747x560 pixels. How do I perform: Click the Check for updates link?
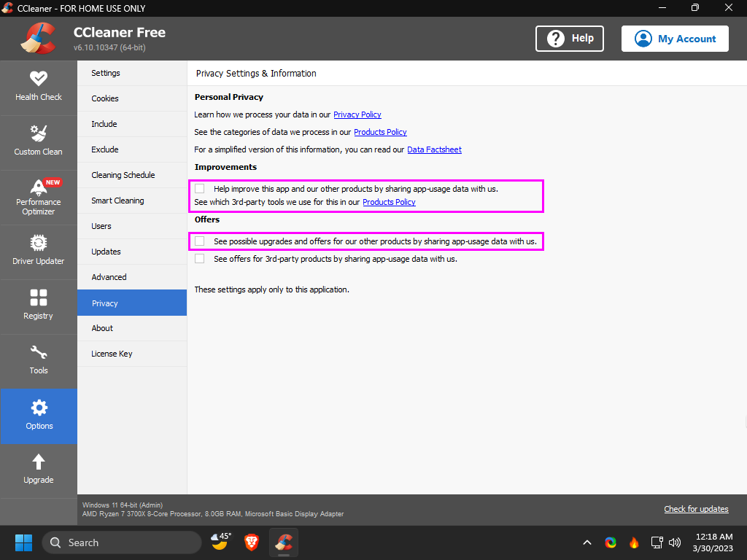point(696,509)
